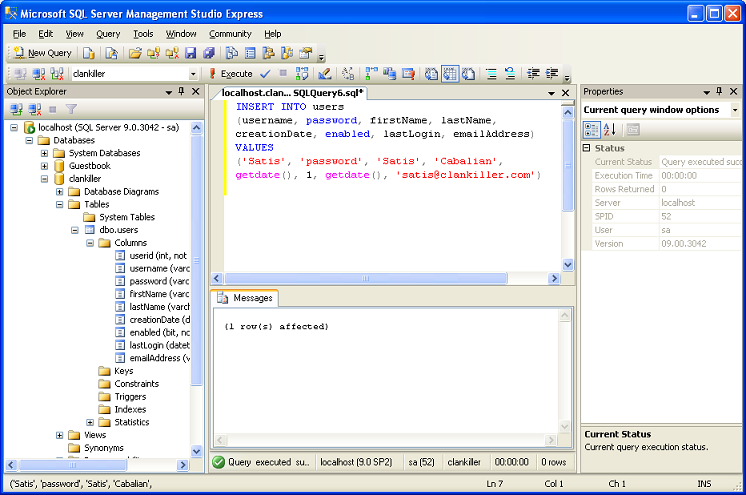Switch output to Results to Text

click(432, 74)
